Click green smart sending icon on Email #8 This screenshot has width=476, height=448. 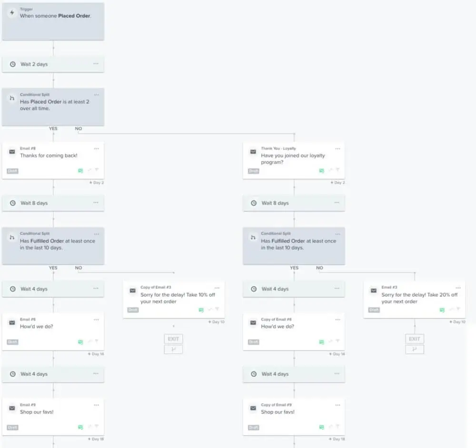coord(80,171)
